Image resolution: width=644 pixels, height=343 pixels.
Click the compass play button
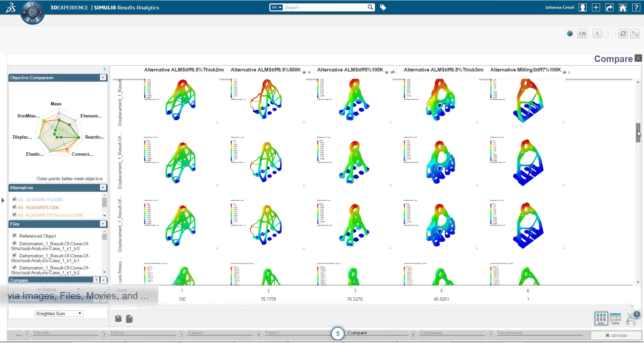tap(33, 13)
